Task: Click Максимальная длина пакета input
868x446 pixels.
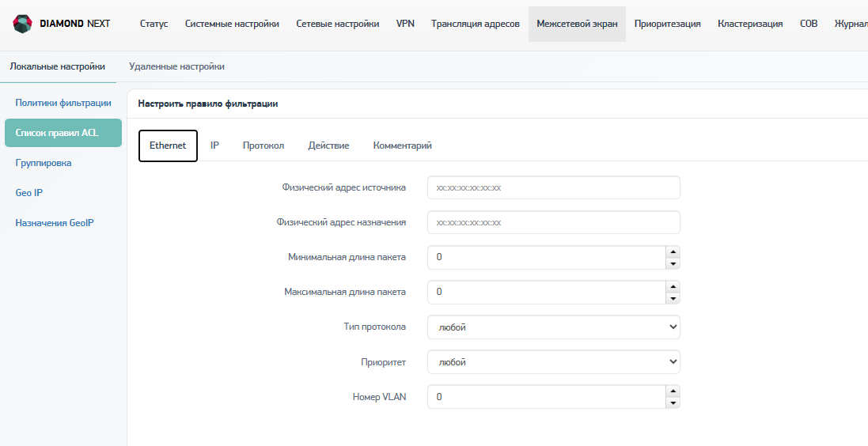Action: click(547, 292)
